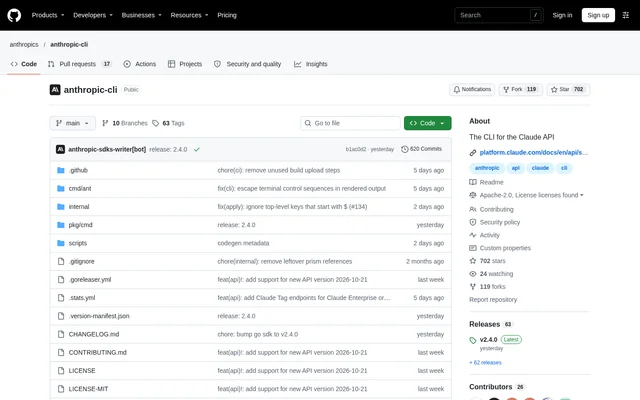
Task: Click the folder icon next to scripts
Action: coord(61,243)
